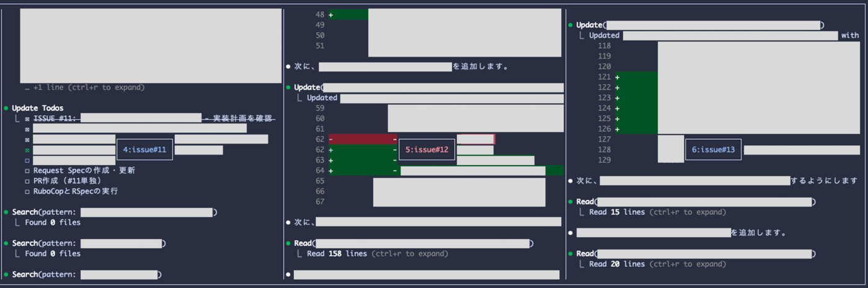Click diff line number 127

[604, 139]
